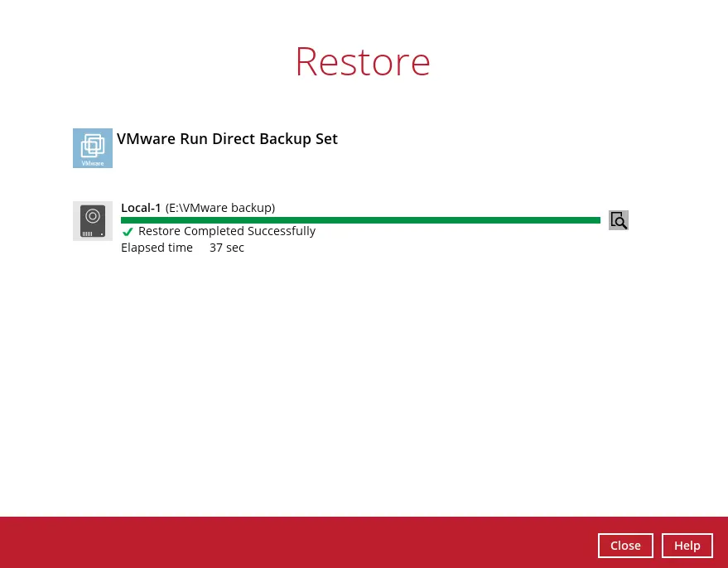Click the E:\VMware backup path text
This screenshot has height=568, width=728.
point(220,208)
